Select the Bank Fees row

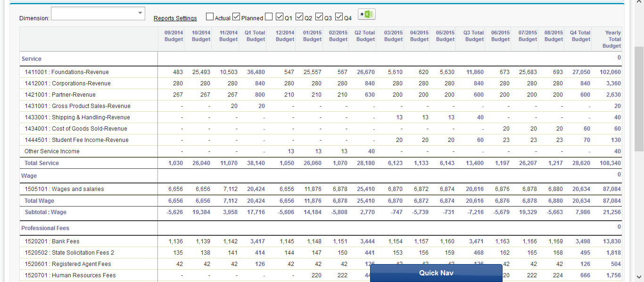(53, 241)
